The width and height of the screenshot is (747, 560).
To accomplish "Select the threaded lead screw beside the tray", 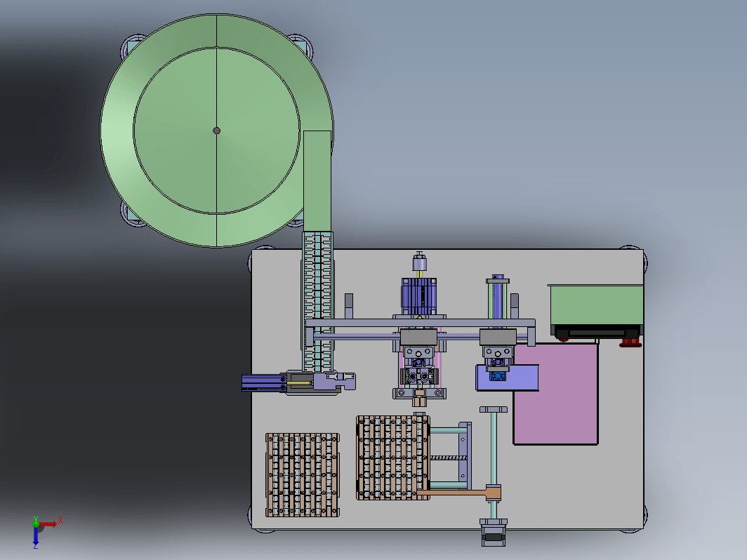I will coord(449,458).
